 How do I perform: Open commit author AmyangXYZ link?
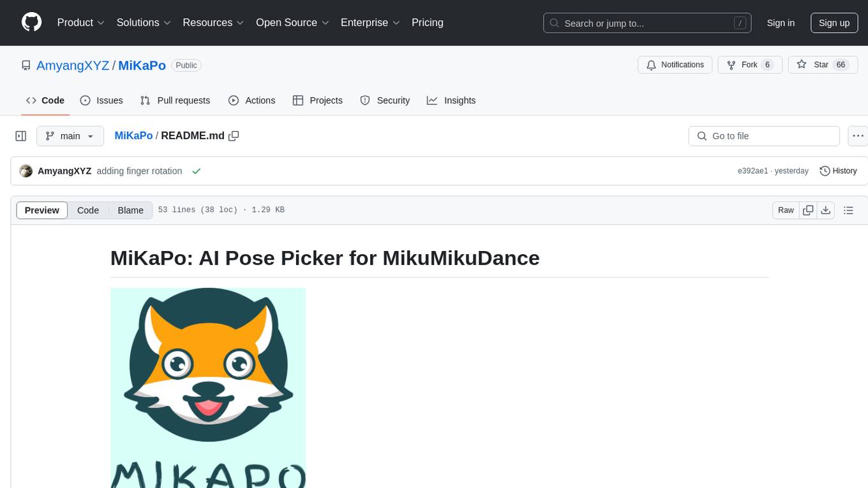pos(64,171)
